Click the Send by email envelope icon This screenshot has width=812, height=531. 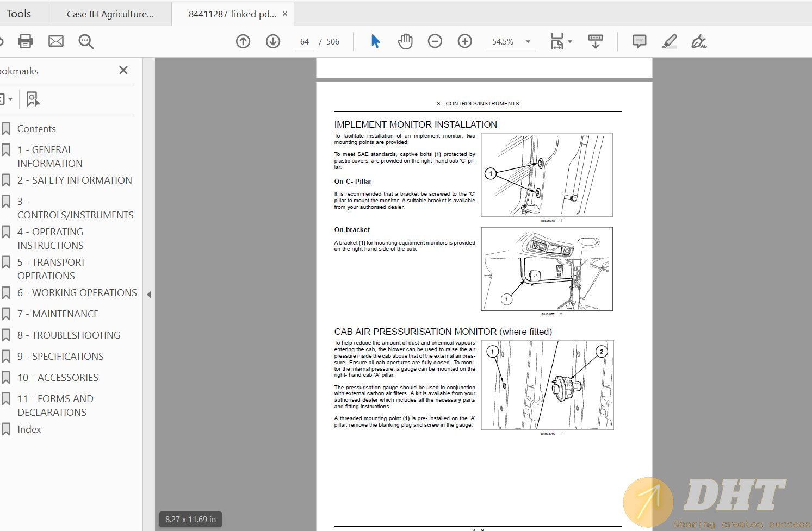tap(56, 41)
